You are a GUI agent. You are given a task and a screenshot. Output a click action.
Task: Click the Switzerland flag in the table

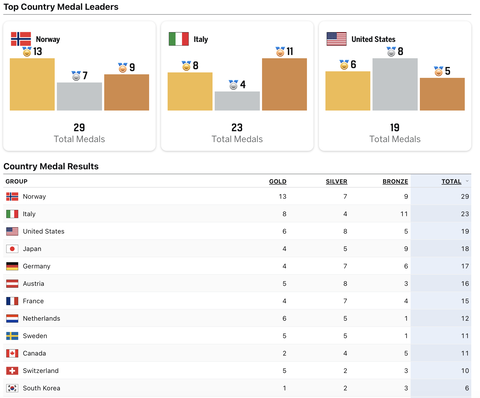12,371
